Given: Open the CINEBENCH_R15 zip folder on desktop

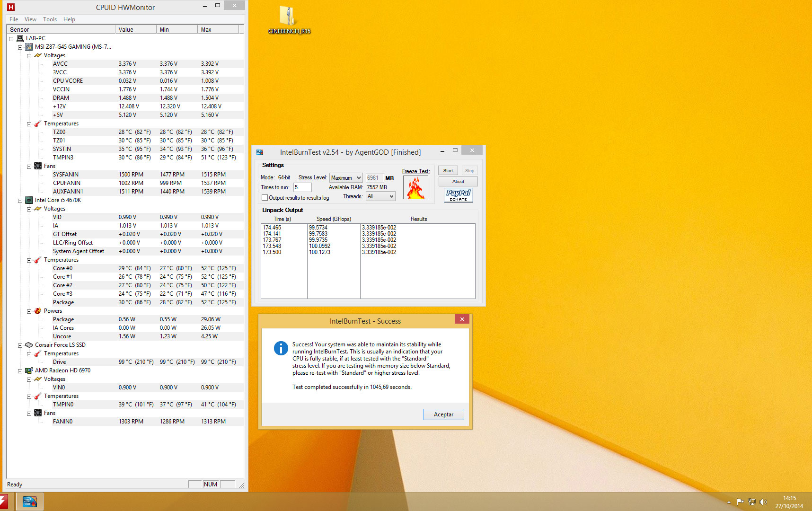Looking at the screenshot, I should 288,17.
